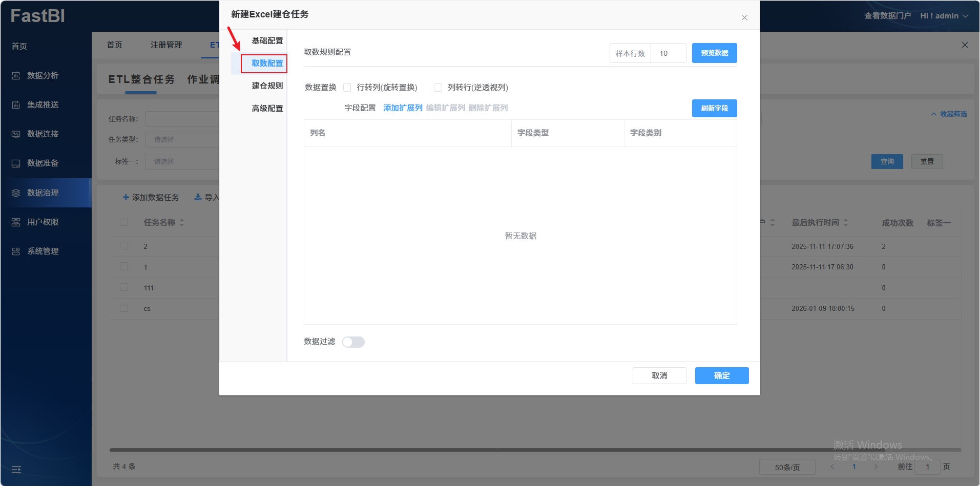Select the 取数配置 step
The height and width of the screenshot is (486, 980).
[x=267, y=63]
